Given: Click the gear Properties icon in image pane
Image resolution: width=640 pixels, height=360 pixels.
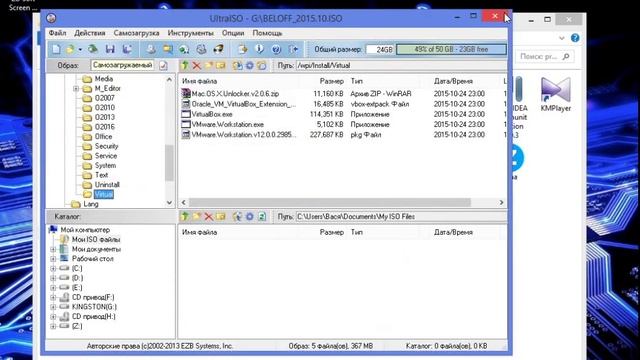Looking at the screenshot, I should (249, 65).
